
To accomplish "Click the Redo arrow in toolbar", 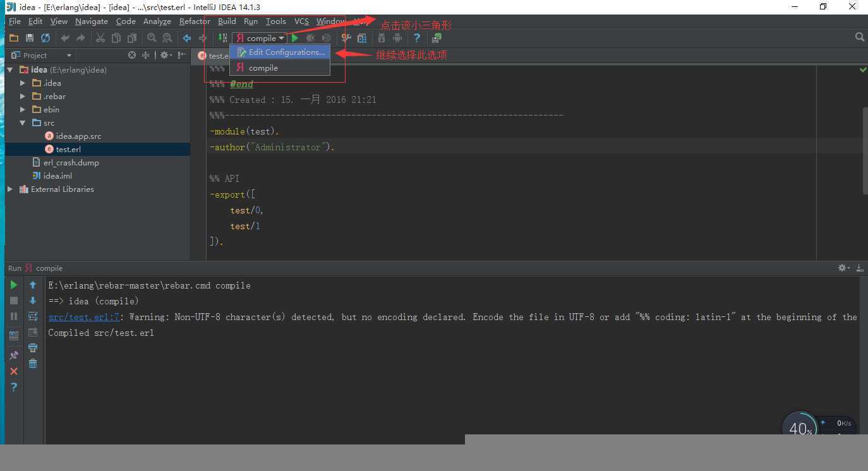I will click(x=80, y=38).
